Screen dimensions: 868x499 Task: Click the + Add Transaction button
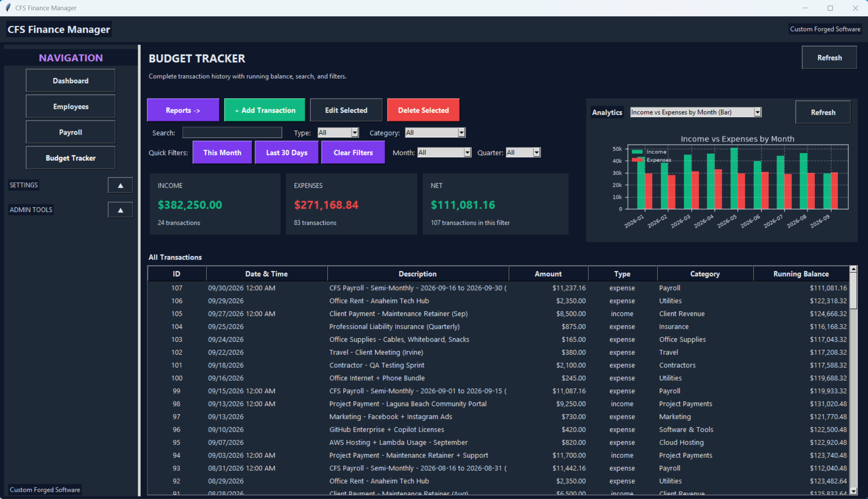[x=265, y=110]
